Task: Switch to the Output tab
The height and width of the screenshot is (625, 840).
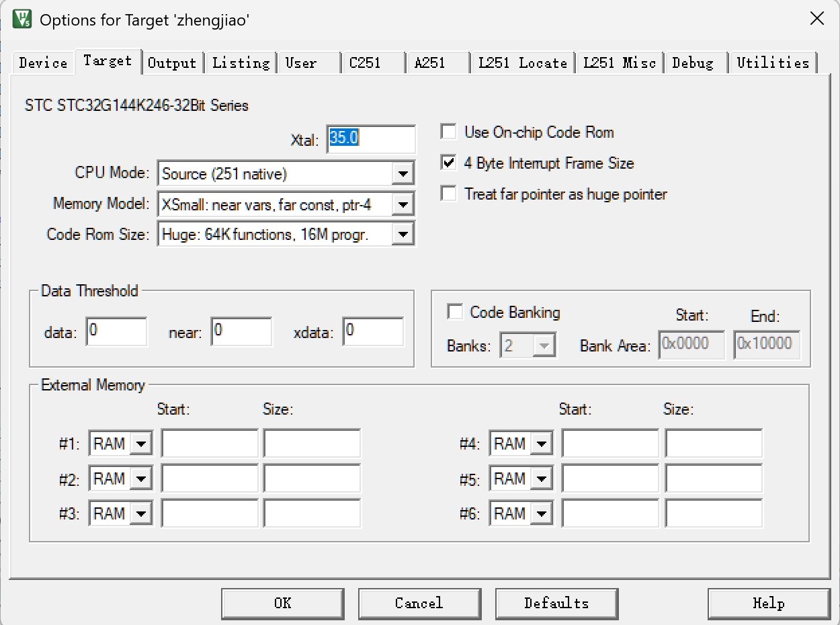Action: tap(172, 63)
